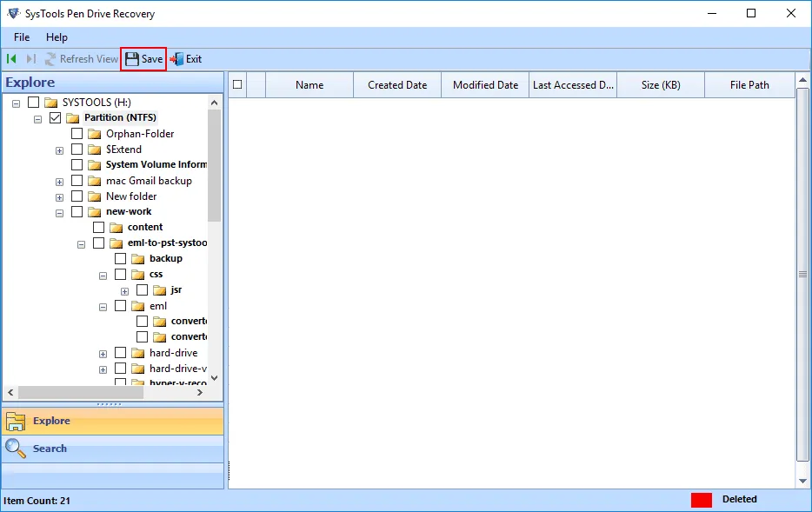Click the next-page navigation arrow
Screen dimensions: 812x512
(x=29, y=58)
